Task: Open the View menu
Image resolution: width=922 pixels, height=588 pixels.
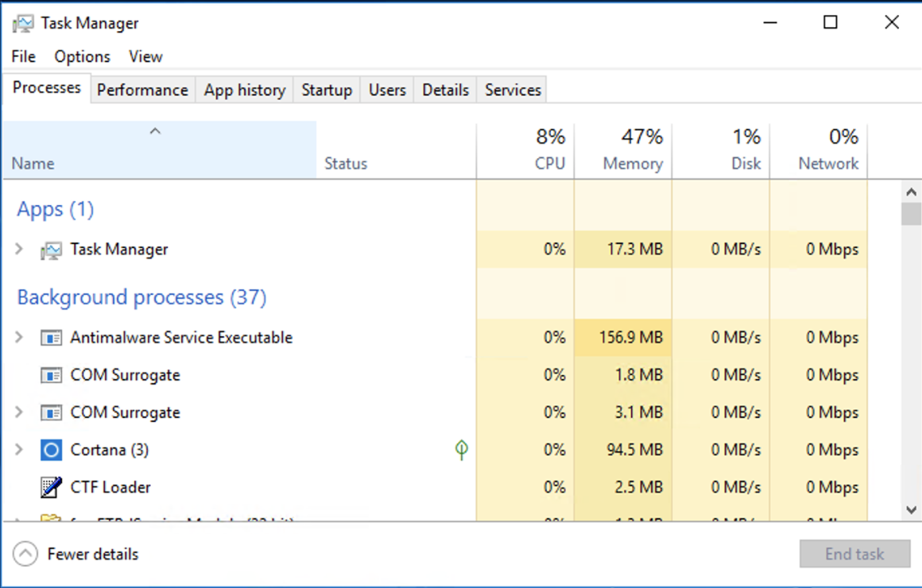Action: point(145,56)
